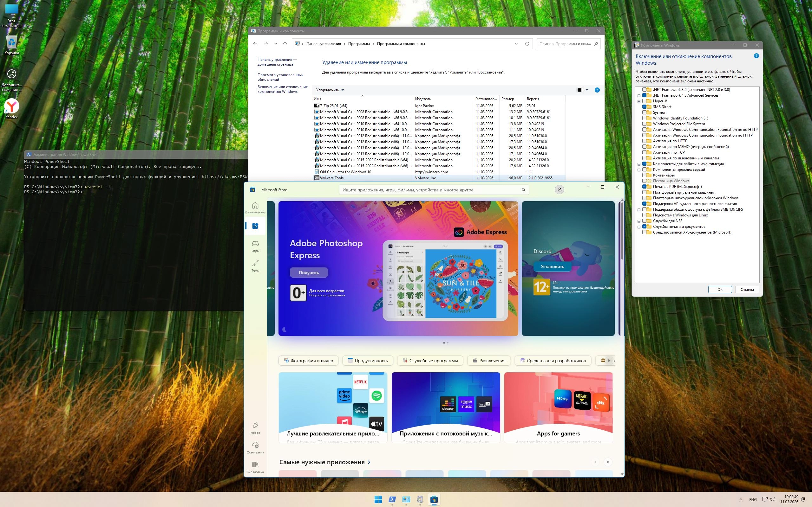Go up one level in Control Panel
The width and height of the screenshot is (812, 507).
coord(285,44)
